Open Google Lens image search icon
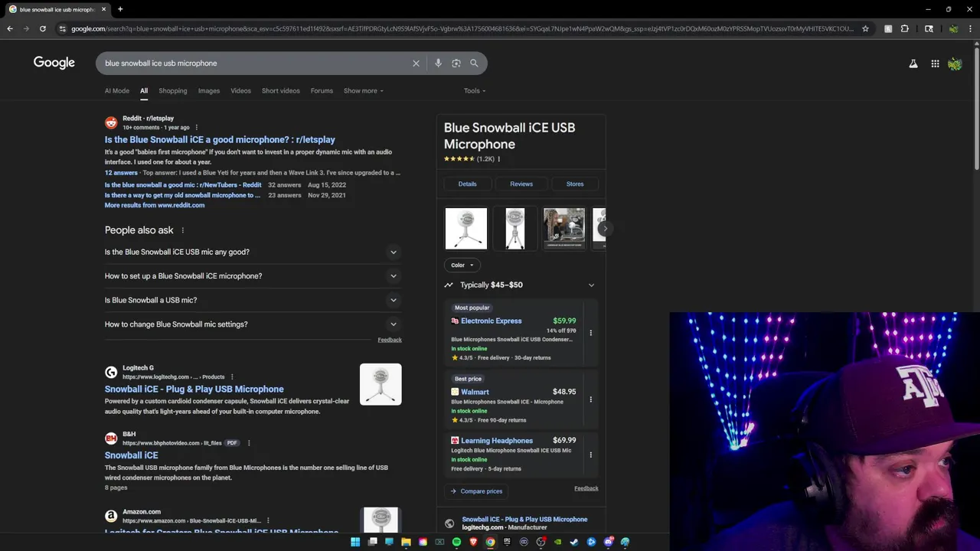 (x=456, y=64)
